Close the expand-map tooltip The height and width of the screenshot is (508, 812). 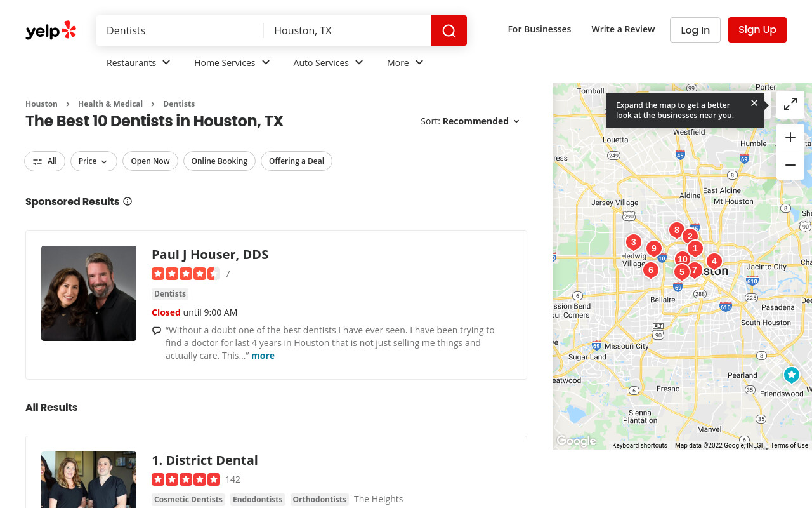coord(754,103)
